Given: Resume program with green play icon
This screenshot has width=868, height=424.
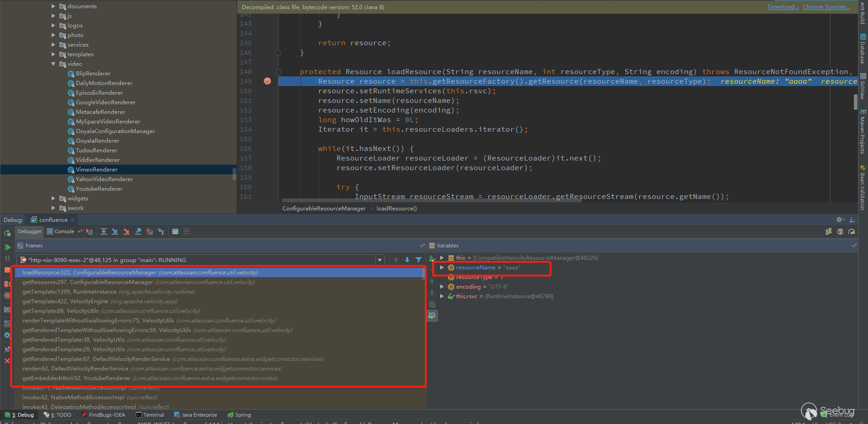Looking at the screenshot, I should point(7,247).
